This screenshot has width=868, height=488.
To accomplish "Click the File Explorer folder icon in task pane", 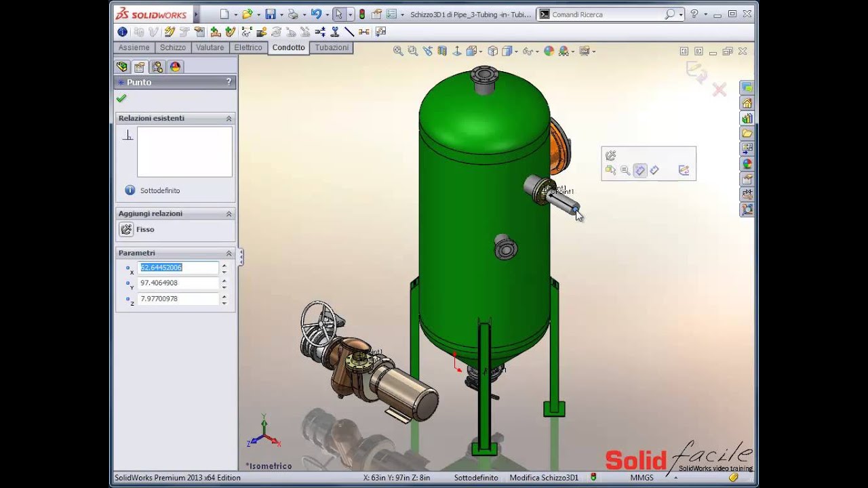I will pos(747,133).
